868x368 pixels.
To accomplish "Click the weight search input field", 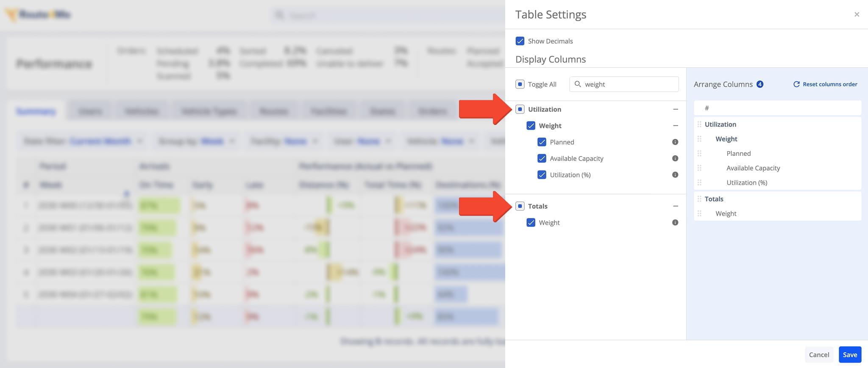I will click(624, 84).
